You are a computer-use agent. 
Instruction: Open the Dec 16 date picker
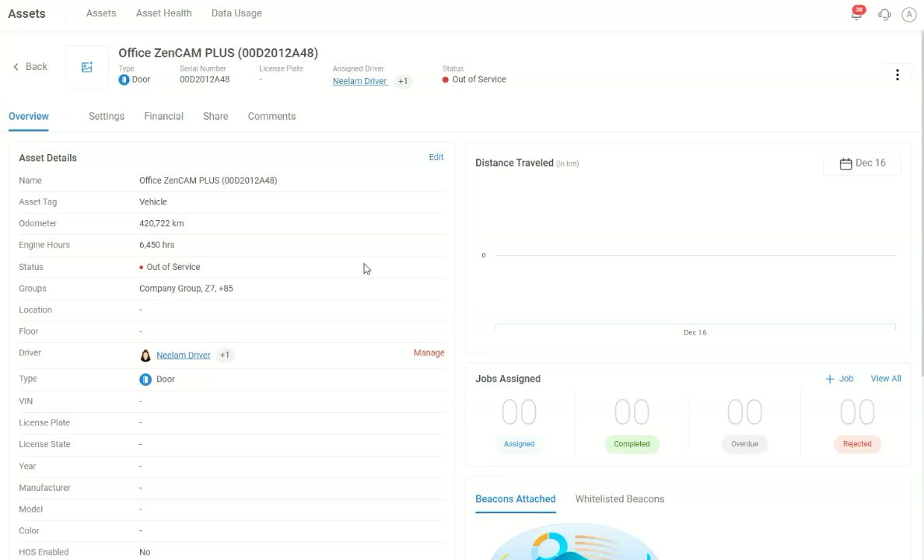coord(862,163)
